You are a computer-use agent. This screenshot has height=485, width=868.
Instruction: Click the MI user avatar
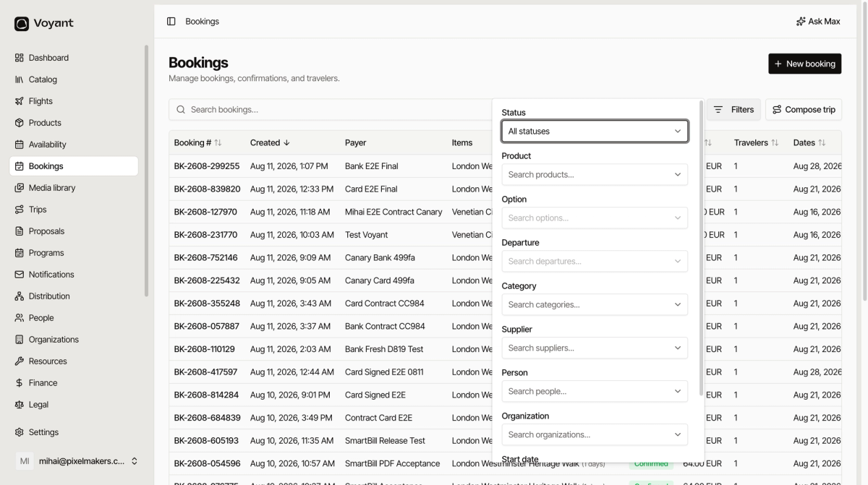(25, 461)
